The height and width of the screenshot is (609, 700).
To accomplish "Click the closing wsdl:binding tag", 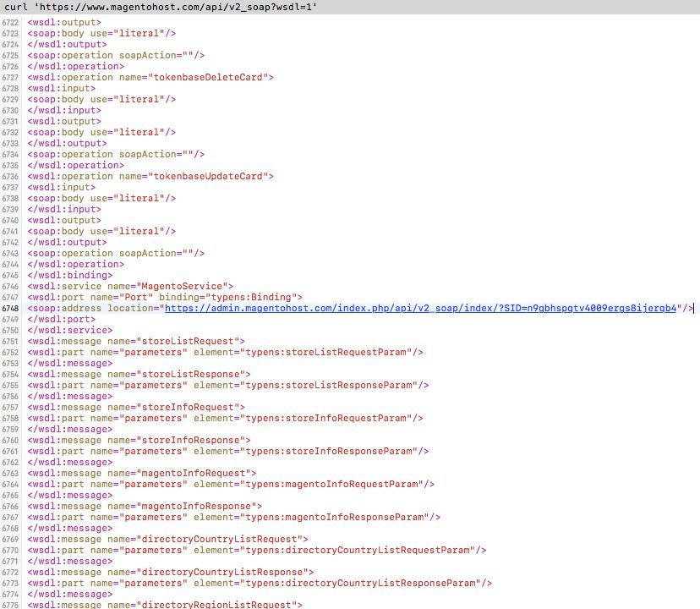I will 69,275.
